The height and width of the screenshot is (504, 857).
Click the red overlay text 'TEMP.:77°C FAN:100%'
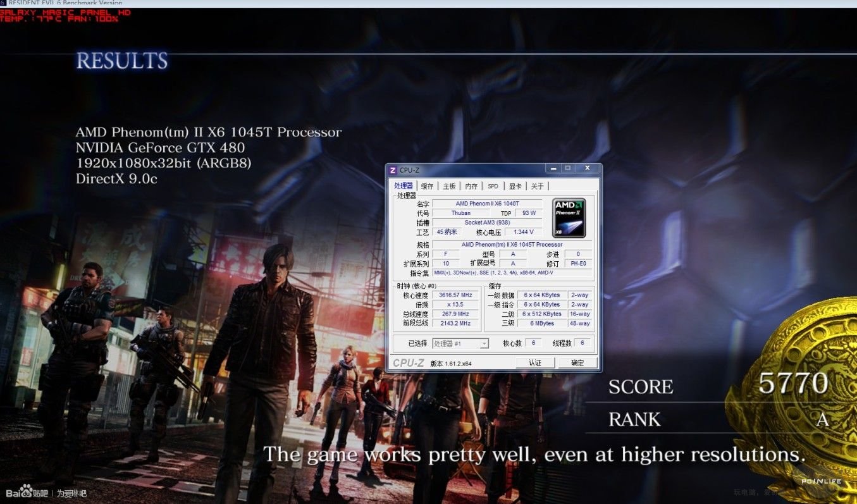pos(59,19)
